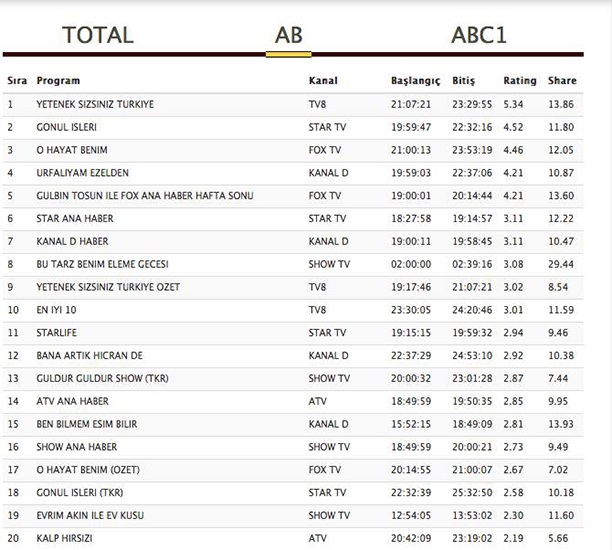Click the Rating column header
Viewport: 612px width, 550px height.
[520, 81]
